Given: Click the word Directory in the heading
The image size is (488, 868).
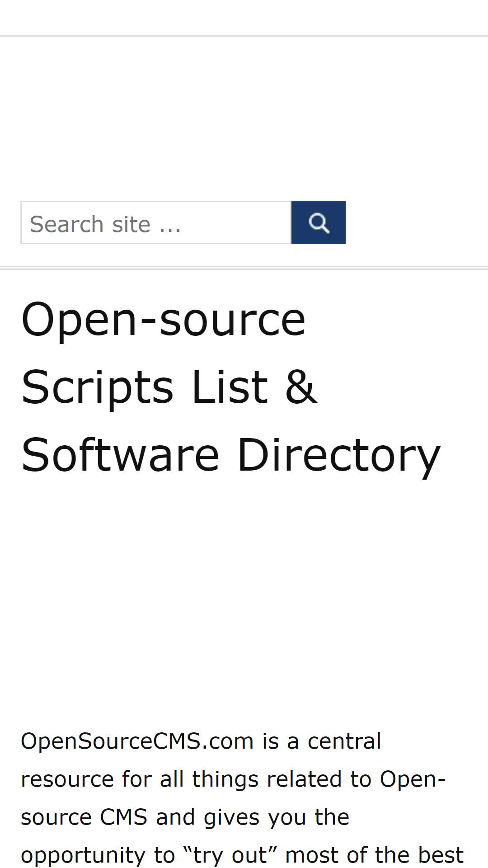Looking at the screenshot, I should coord(339,455).
